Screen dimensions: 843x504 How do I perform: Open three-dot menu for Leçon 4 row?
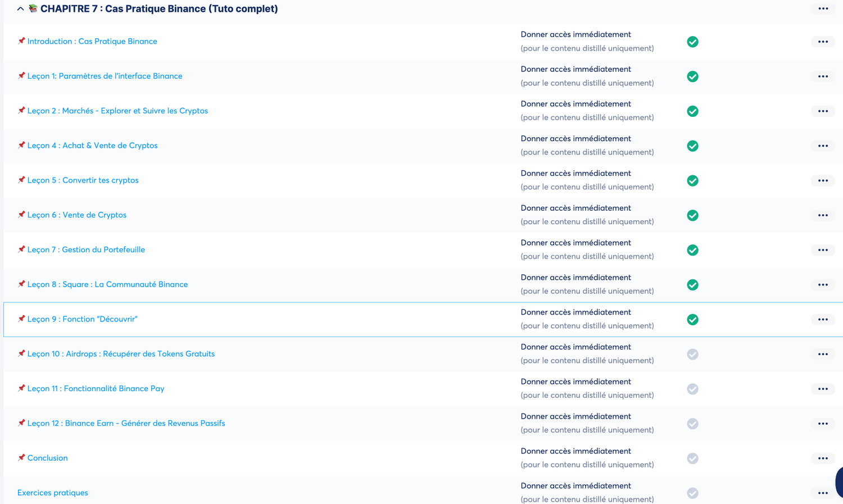point(823,146)
